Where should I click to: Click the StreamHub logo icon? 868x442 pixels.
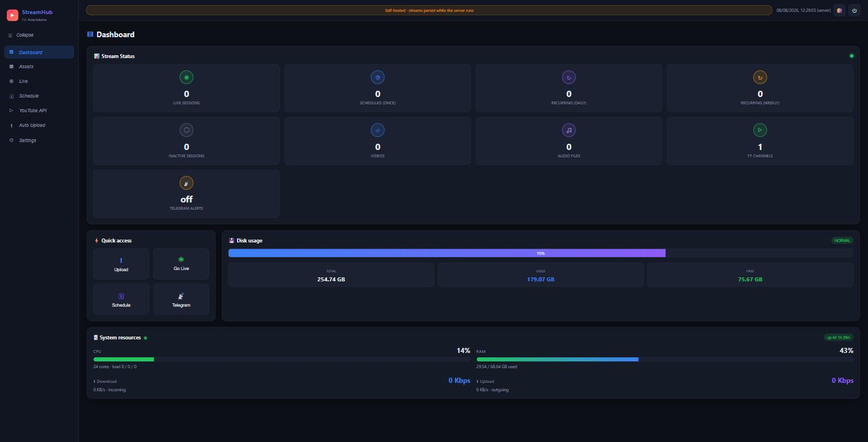tap(12, 15)
